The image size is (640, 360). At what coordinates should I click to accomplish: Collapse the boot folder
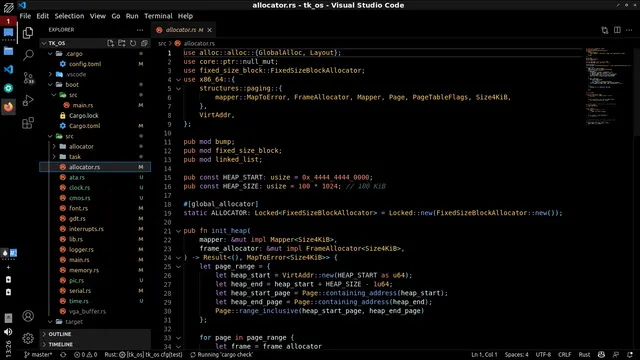coord(50,84)
